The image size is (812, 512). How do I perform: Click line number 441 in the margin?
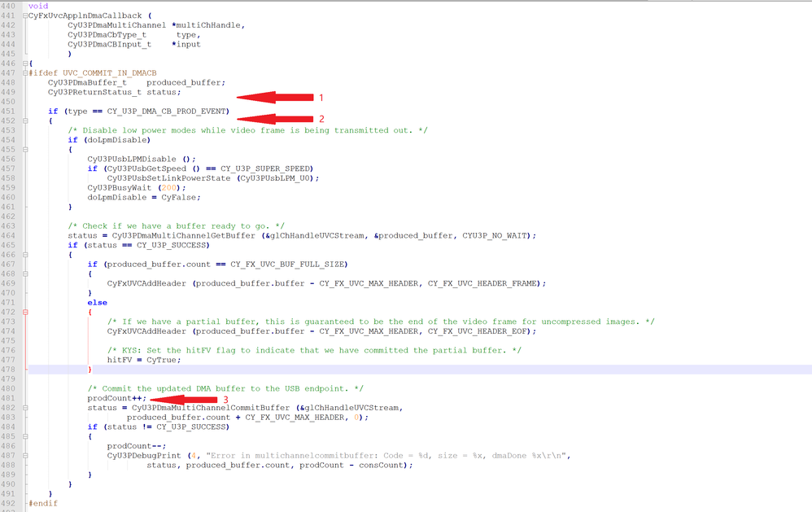(11, 15)
